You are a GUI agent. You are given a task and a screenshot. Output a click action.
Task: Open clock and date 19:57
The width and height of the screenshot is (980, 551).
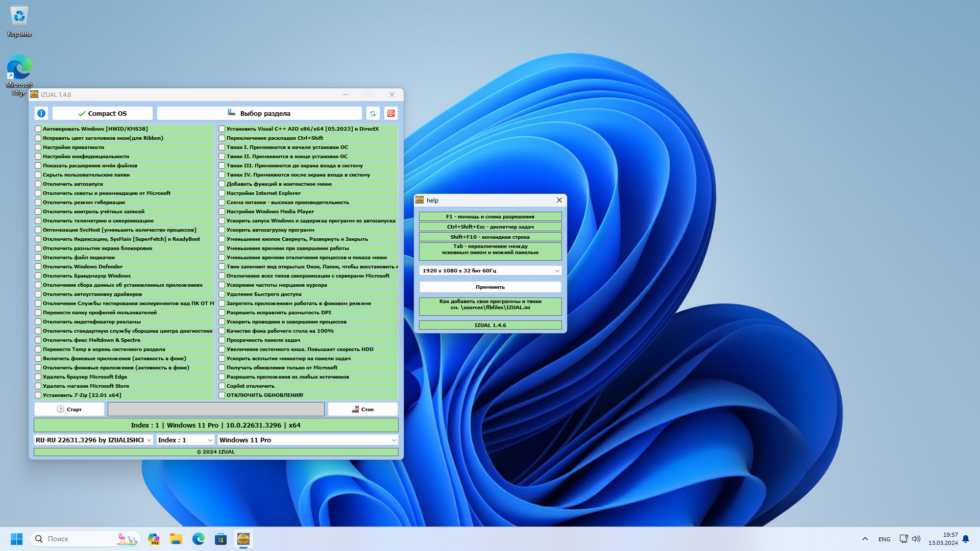pyautogui.click(x=943, y=539)
